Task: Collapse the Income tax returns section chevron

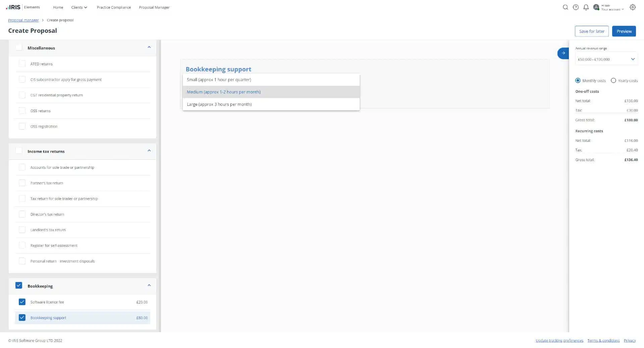Action: click(149, 151)
